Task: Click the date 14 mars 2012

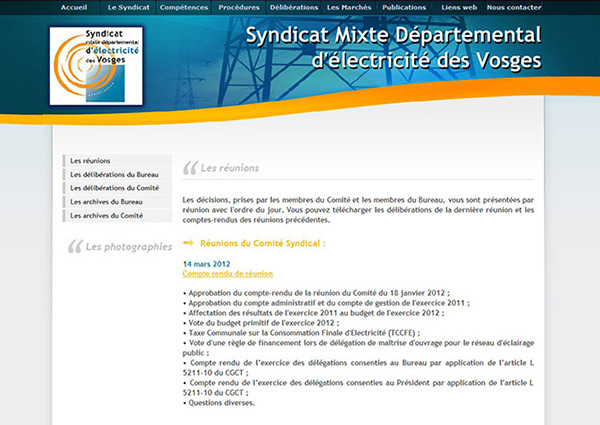Action: pyautogui.click(x=207, y=264)
